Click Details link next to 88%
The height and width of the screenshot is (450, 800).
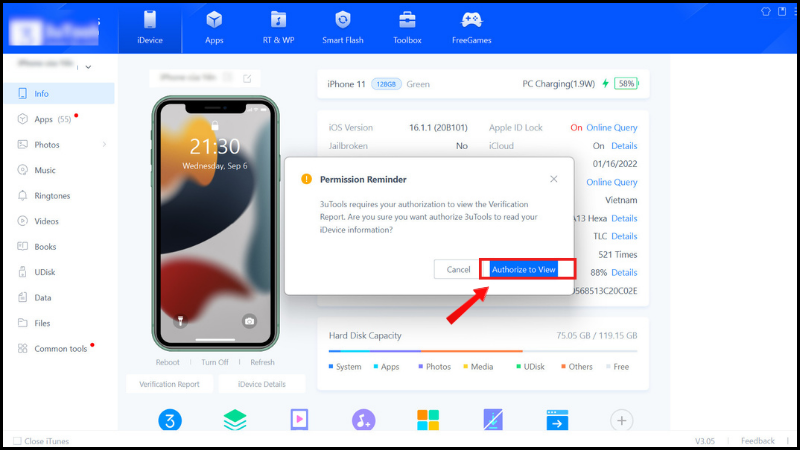click(x=624, y=272)
